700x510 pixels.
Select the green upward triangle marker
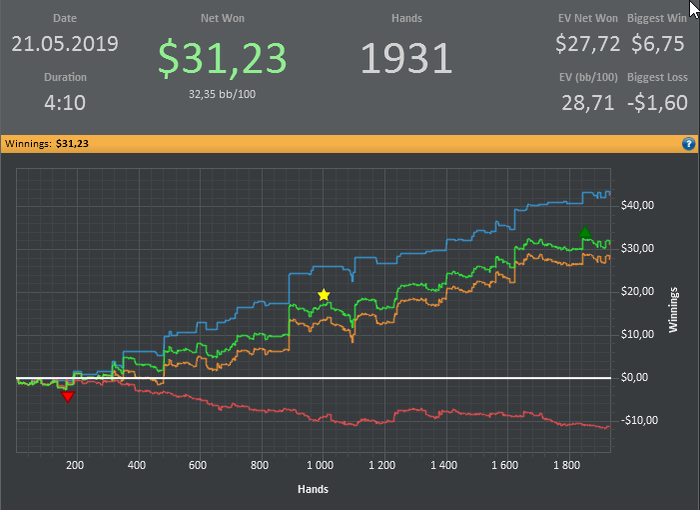pyautogui.click(x=585, y=232)
